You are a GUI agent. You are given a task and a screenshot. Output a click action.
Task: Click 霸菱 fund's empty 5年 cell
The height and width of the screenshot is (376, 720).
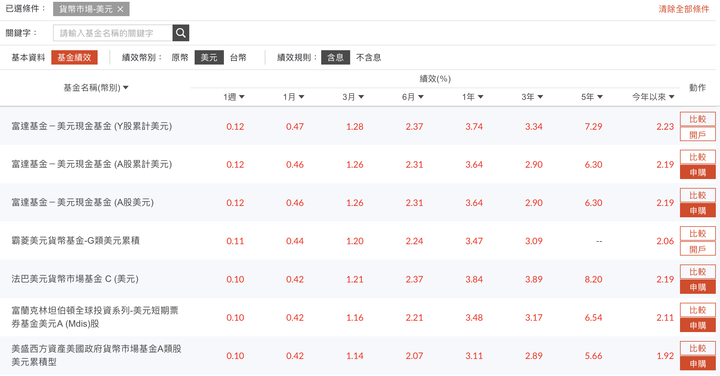(599, 241)
